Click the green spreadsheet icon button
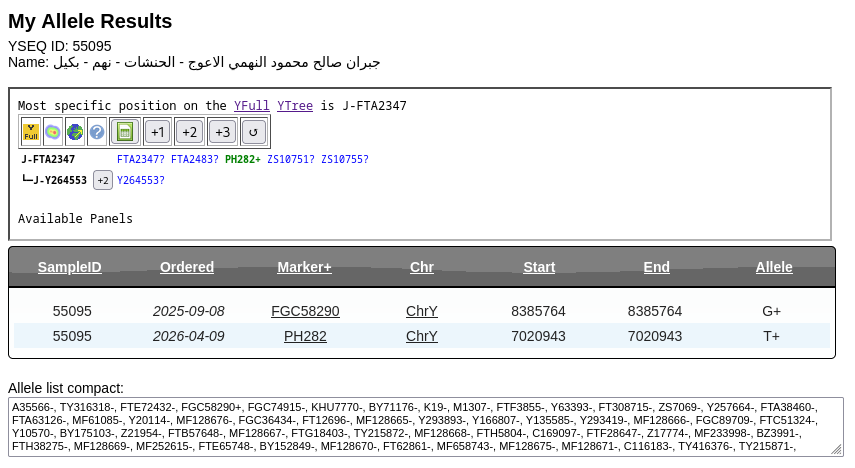This screenshot has height=468, width=855. (x=125, y=132)
